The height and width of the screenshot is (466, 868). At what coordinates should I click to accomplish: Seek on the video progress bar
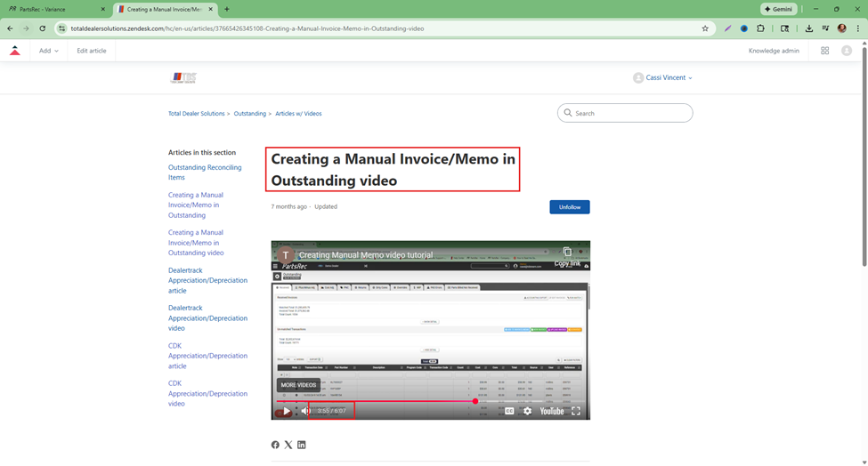tap(430, 401)
